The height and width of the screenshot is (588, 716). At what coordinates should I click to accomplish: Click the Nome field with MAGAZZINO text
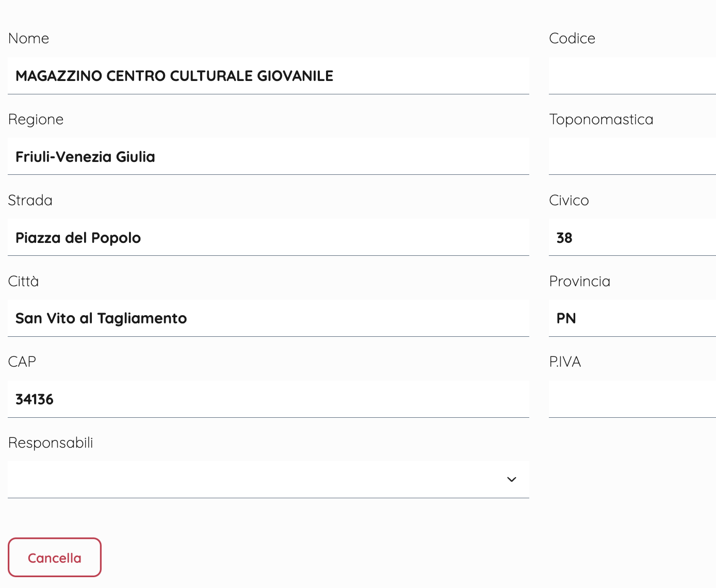coord(268,76)
